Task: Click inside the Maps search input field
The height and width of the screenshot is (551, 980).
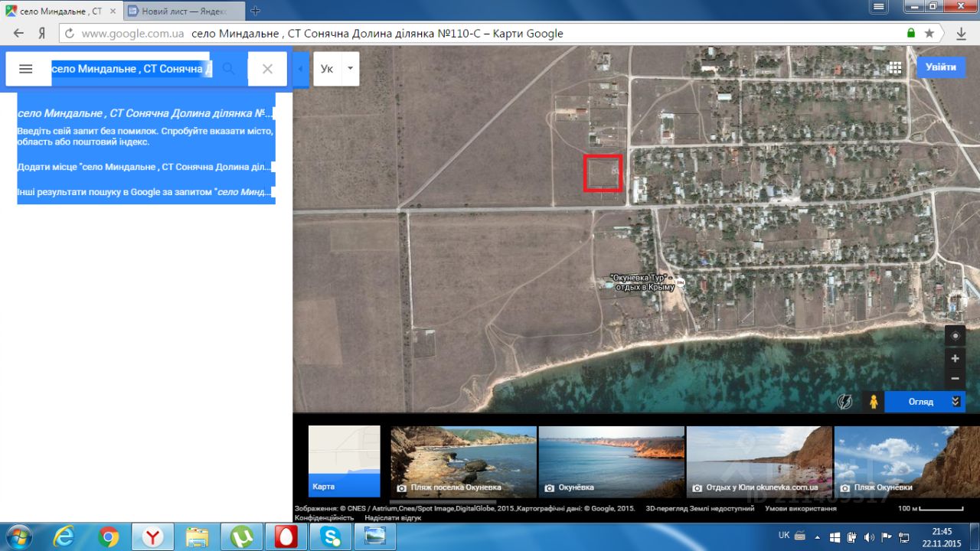Action: coord(132,69)
